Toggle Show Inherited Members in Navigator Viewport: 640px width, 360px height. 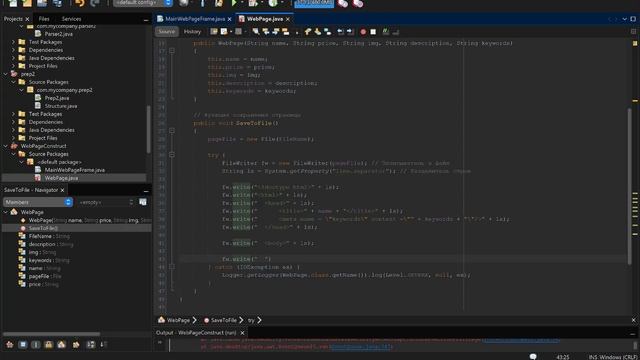(10, 344)
